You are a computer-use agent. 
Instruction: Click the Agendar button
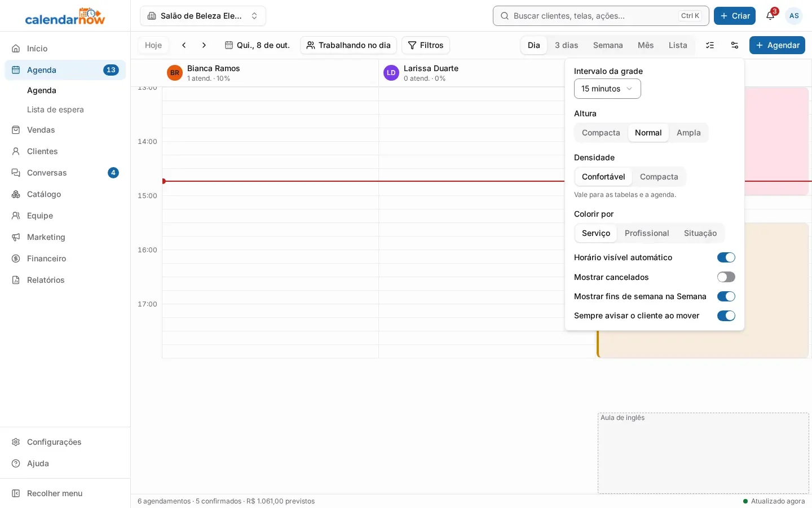pos(777,45)
